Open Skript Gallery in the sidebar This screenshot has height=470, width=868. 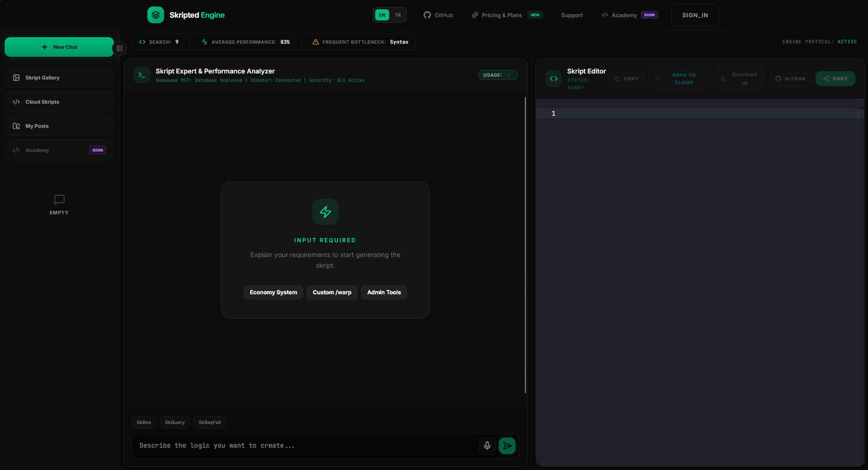(x=59, y=78)
